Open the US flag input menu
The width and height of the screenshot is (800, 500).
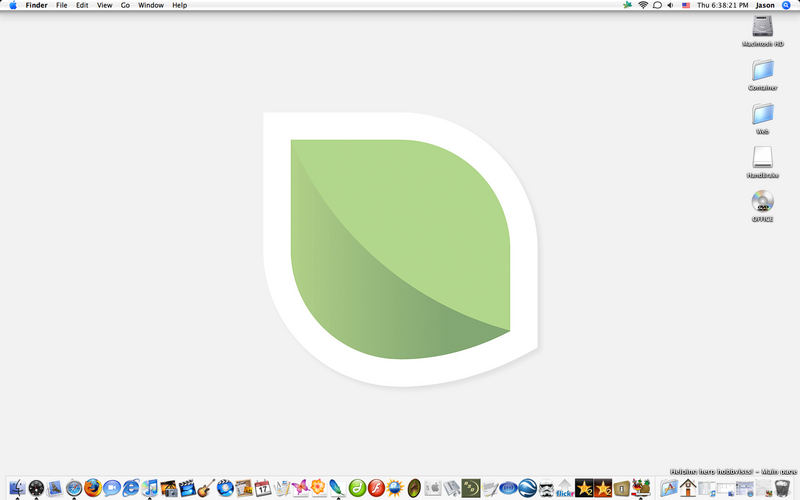tap(686, 5)
